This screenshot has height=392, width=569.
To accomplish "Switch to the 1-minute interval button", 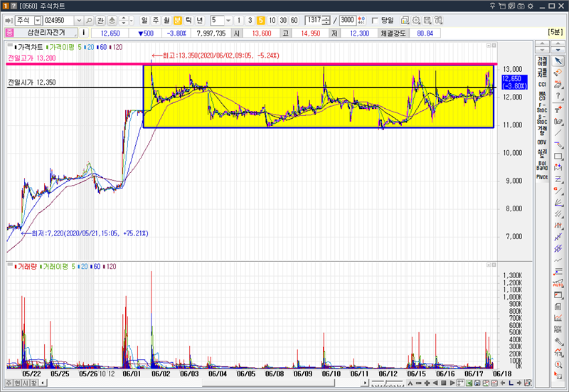I will pos(239,21).
